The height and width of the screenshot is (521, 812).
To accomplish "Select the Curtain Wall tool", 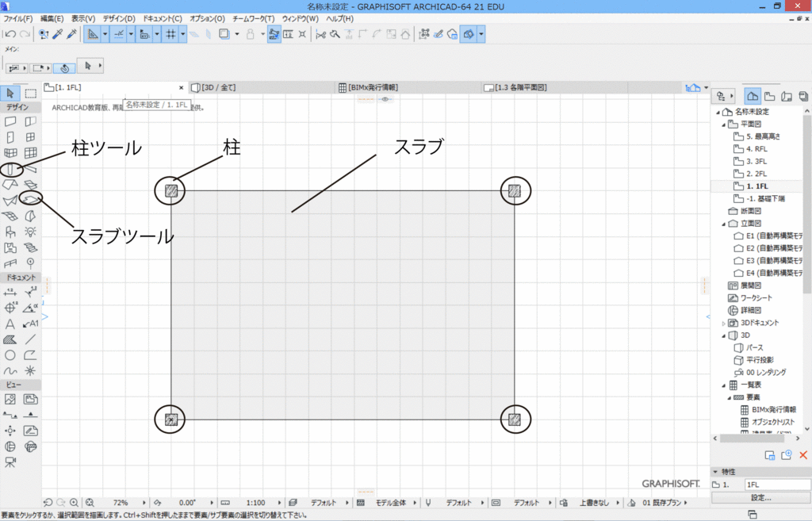I will click(31, 153).
